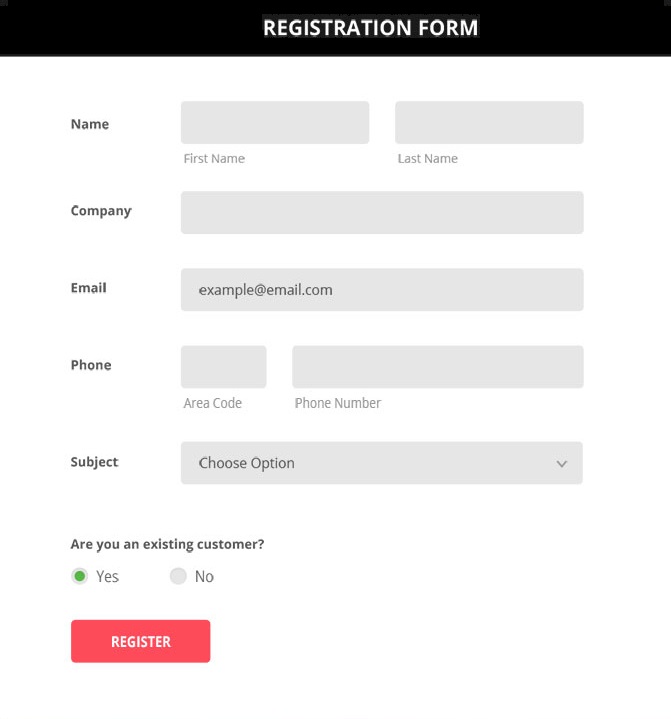Click the Name field label
Screen dimensions: 671x719
click(90, 124)
